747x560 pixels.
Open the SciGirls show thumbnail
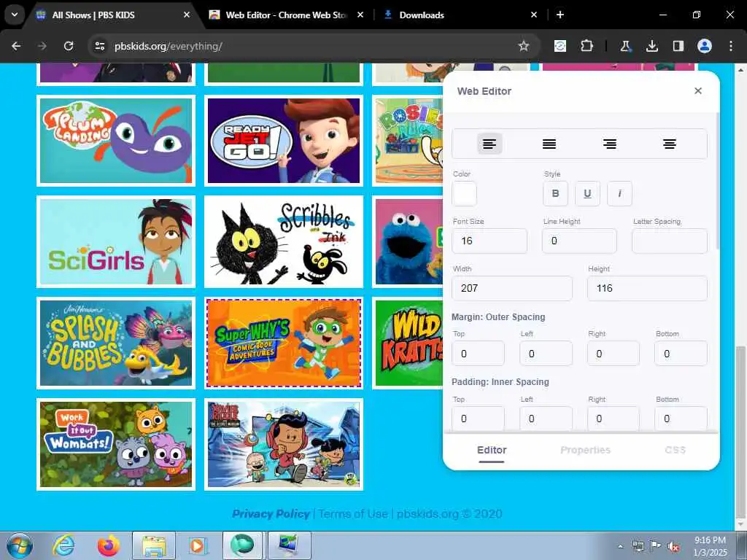(116, 242)
